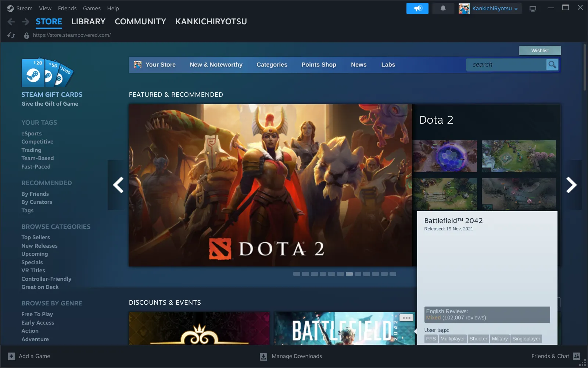Open the KANKICHIRYOTSU profile section
This screenshot has width=588, height=368.
(x=211, y=22)
